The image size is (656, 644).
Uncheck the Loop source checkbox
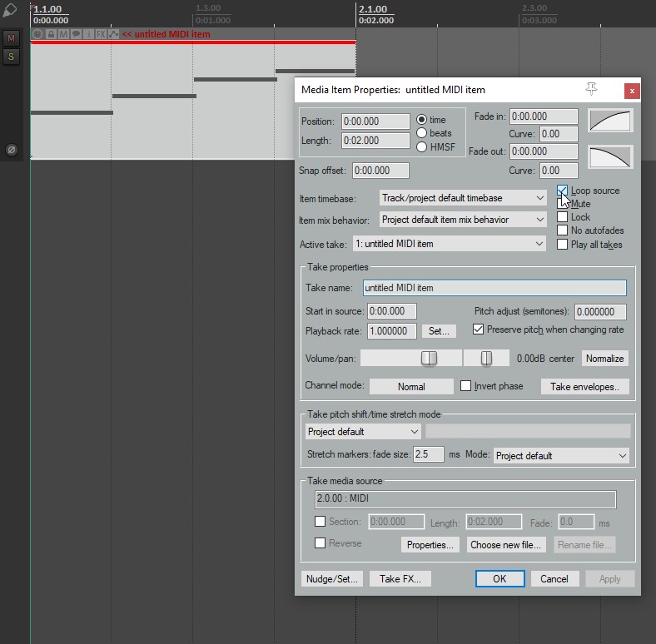pos(563,191)
